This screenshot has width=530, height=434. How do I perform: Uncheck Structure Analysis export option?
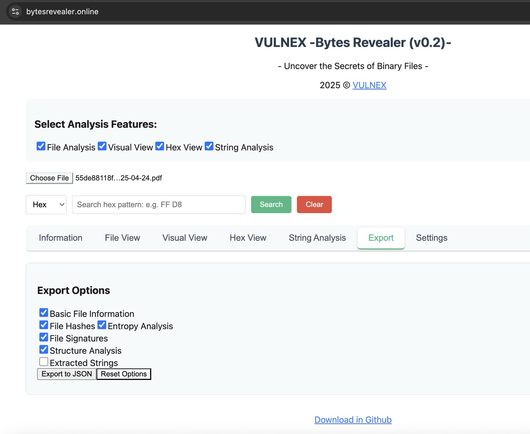coord(44,349)
